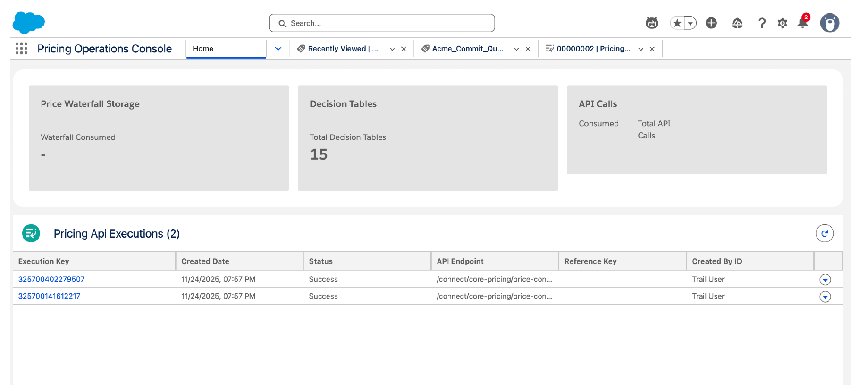Open the Setup gear menu
This screenshot has width=868, height=385.
[x=783, y=23]
